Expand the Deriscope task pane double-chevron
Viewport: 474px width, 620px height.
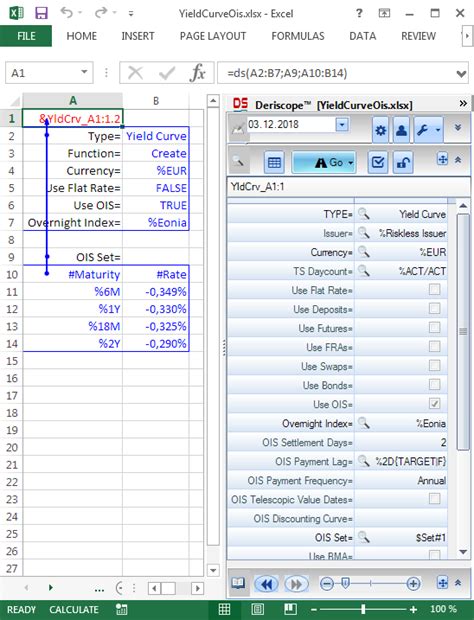pos(463,104)
